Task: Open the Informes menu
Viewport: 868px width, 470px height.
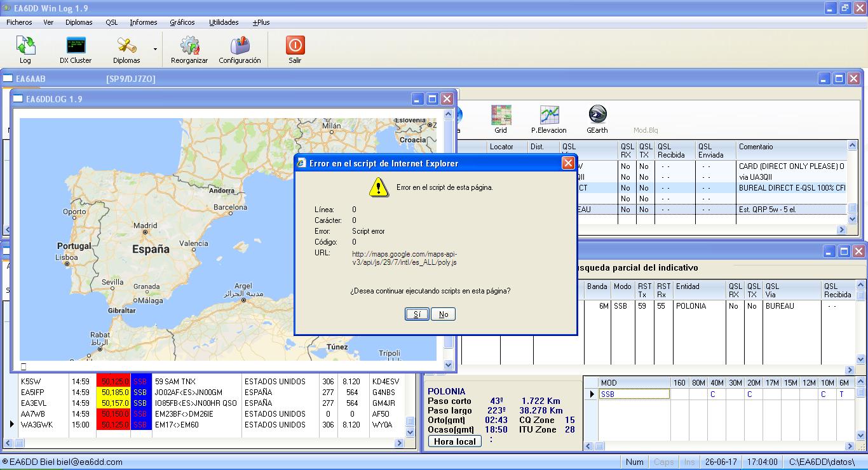Action: 144,22
